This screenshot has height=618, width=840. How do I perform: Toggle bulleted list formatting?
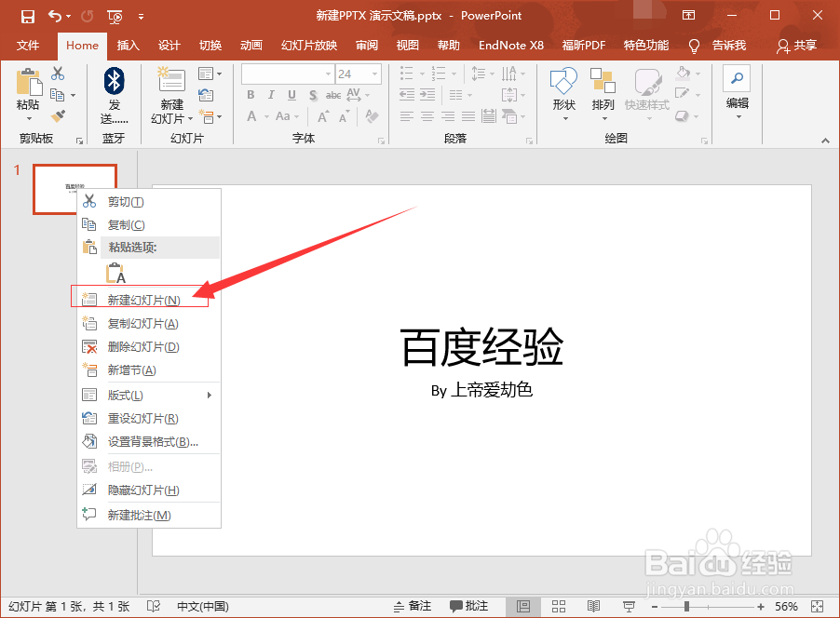pos(406,74)
